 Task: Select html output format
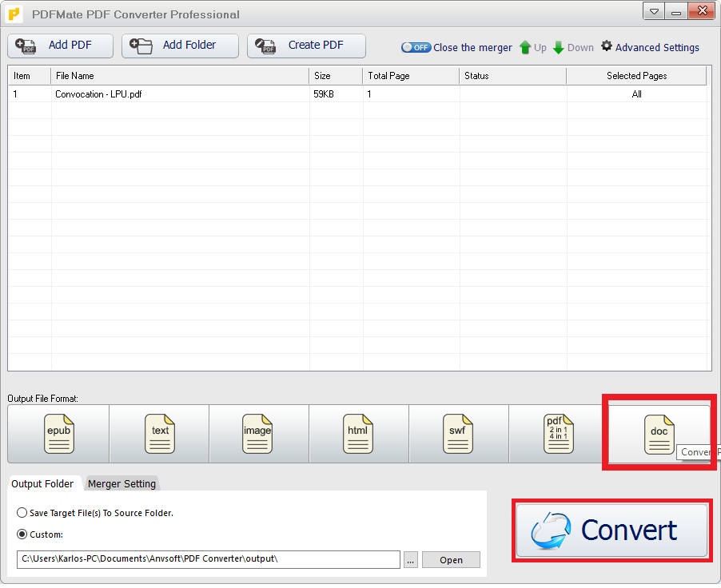pyautogui.click(x=359, y=434)
